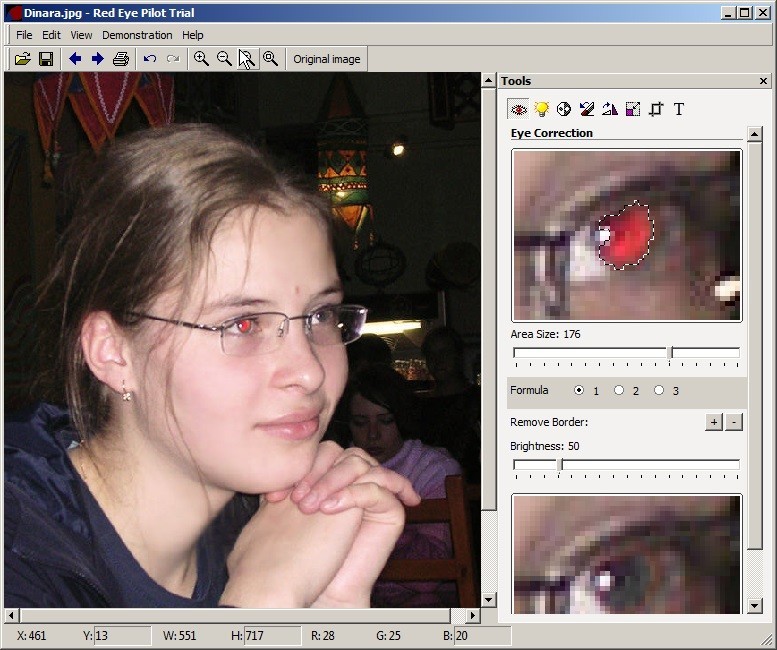Click the 'W: 551' status bar value
This screenshot has height=650, width=777.
coord(179,636)
